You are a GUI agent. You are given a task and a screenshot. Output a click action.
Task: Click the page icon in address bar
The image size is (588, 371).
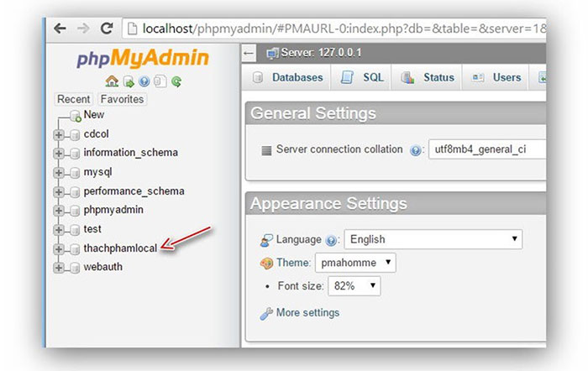132,29
